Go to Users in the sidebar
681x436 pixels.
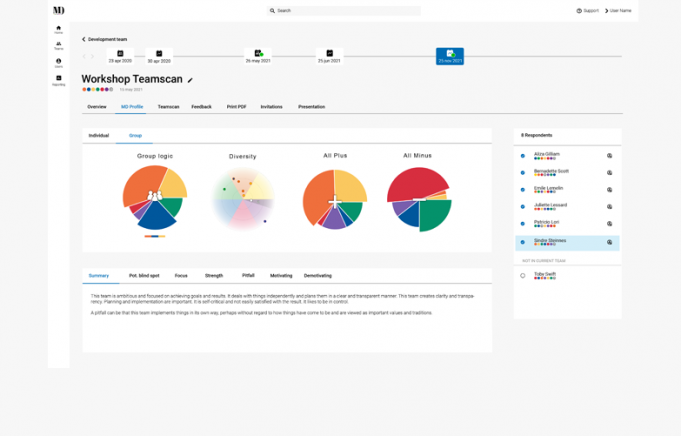tap(58, 62)
